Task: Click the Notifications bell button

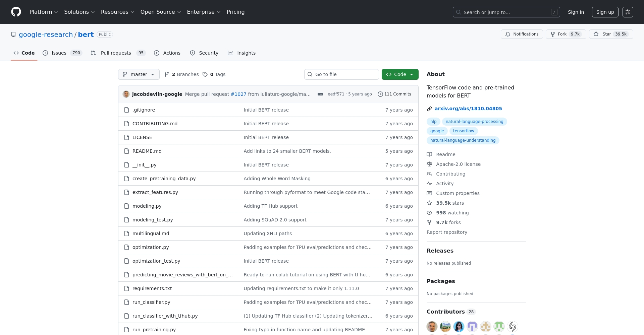Action: pos(522,34)
